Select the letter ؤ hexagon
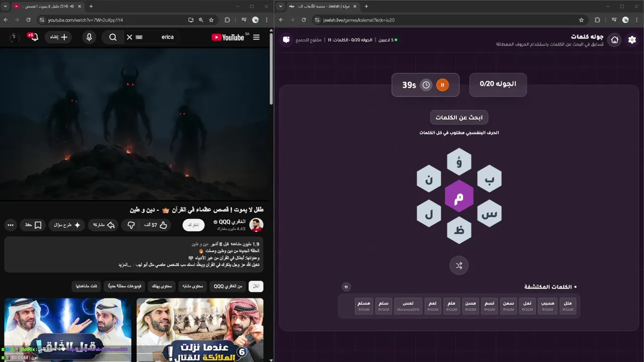The height and width of the screenshot is (362, 644). click(x=459, y=162)
